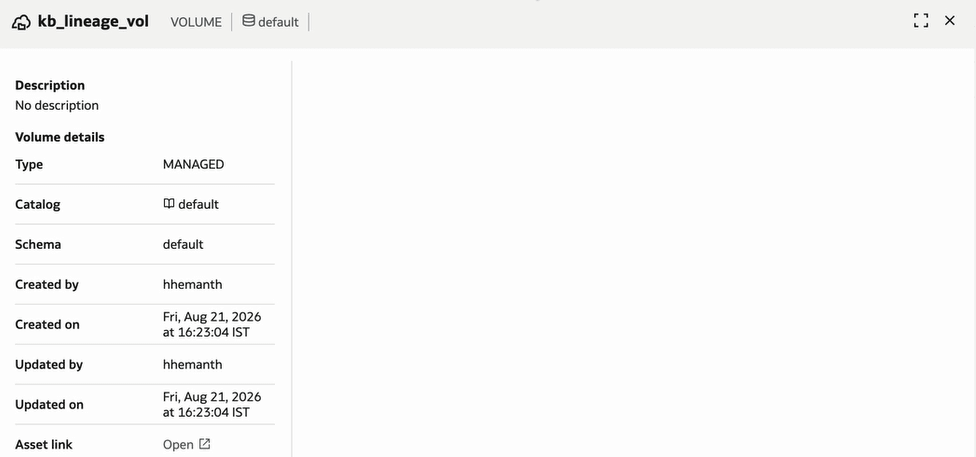Expand the panel to full screen

(921, 21)
